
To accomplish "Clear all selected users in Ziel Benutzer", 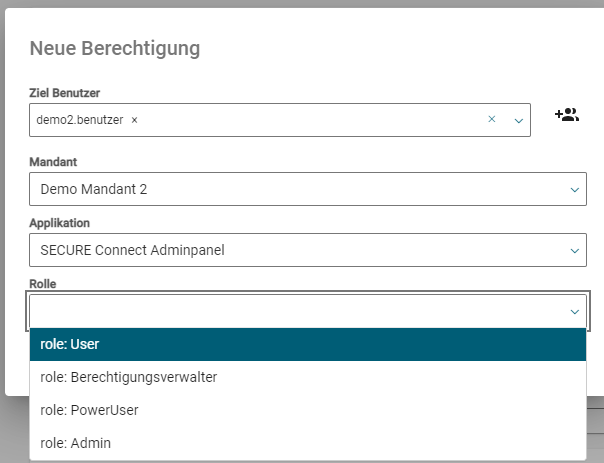I will 491,120.
